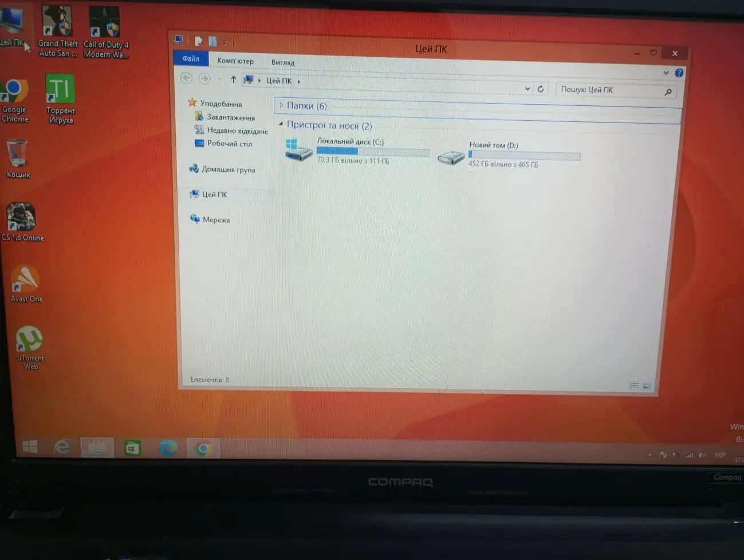
Task: Click the C: drive usage bar
Action: click(x=373, y=151)
